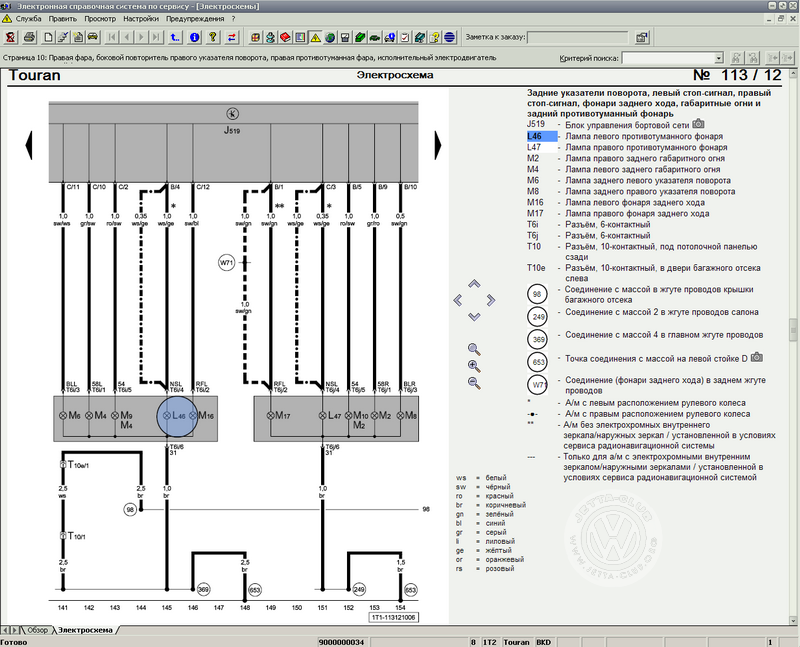Image resolution: width=800 pixels, height=647 pixels.
Task: Click the car icon in the left toolbar
Action: point(93,37)
